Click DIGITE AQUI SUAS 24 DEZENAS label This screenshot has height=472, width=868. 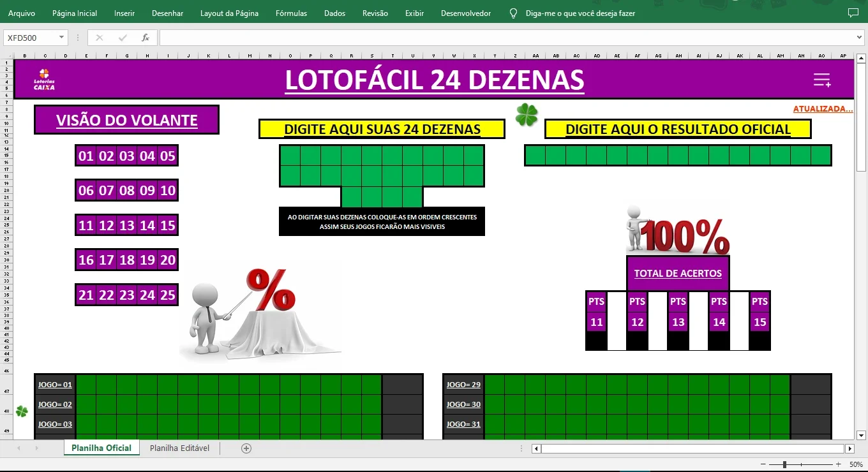tap(382, 129)
